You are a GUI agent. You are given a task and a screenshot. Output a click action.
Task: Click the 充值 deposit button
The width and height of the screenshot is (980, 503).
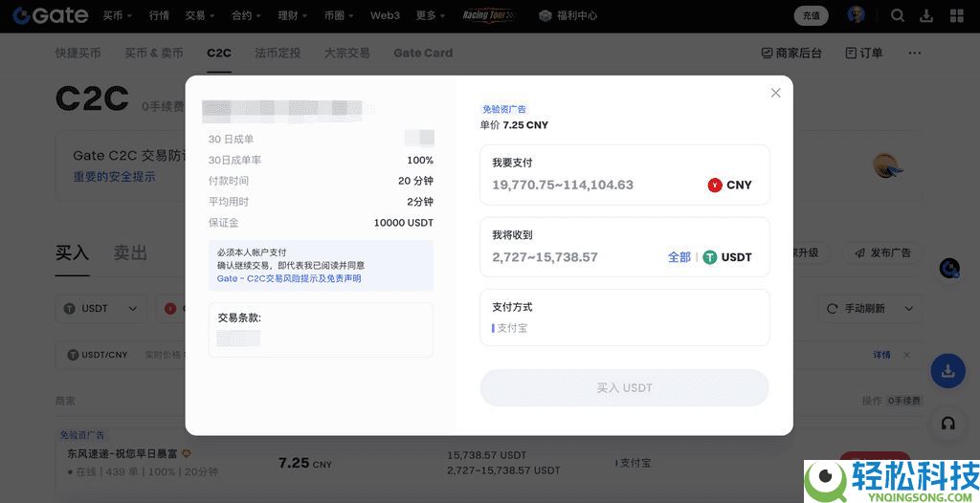(812, 15)
